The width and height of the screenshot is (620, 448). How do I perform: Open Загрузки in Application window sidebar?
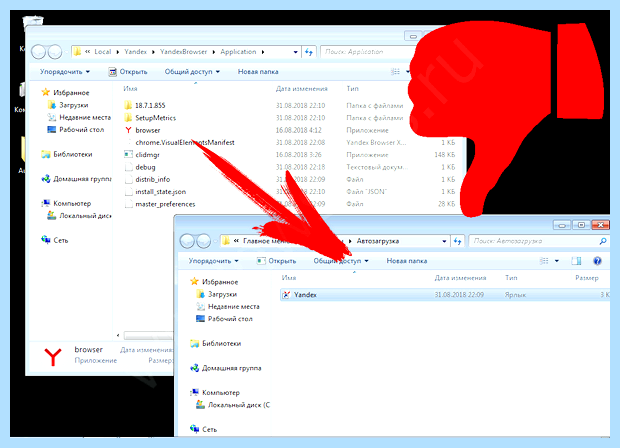tap(68, 105)
